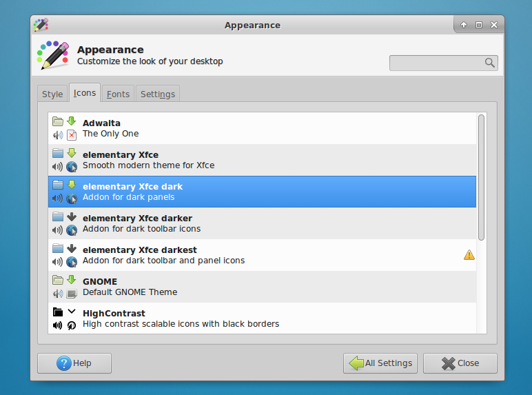
Task: Click the folder icon in elementary Xfce darker row
Action: [58, 216]
